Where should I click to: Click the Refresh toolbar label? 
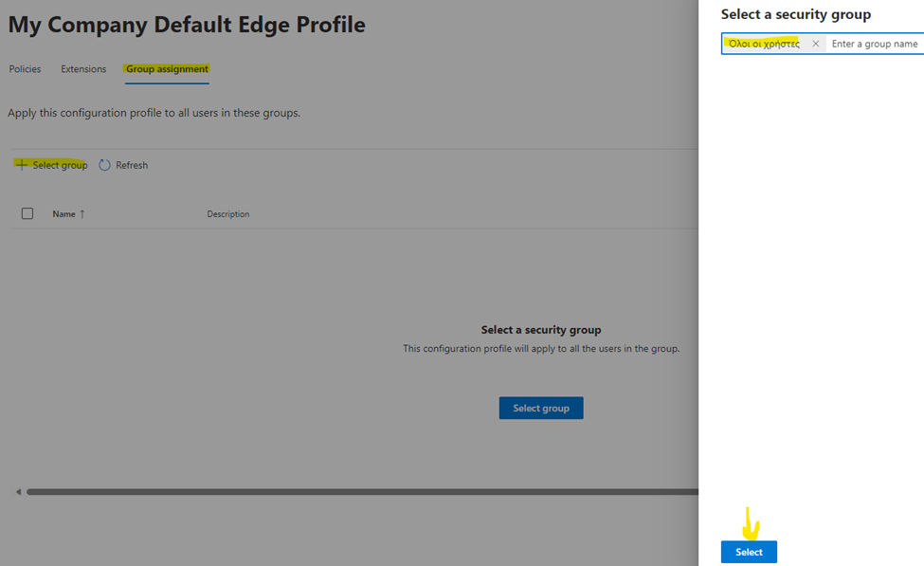(132, 165)
